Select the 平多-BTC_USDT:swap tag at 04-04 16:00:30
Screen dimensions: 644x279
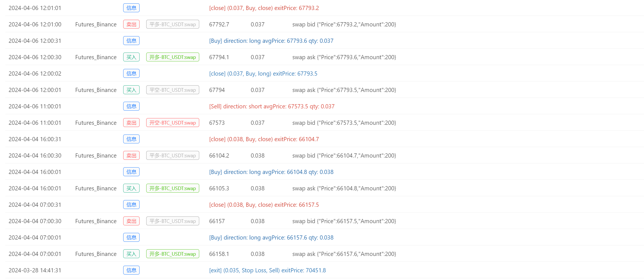pos(173,155)
